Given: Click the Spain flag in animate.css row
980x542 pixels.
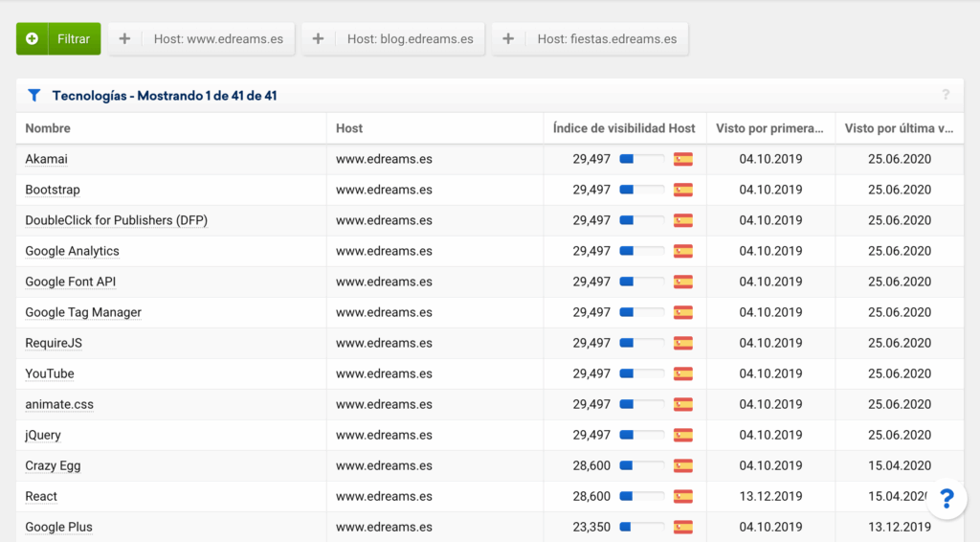Looking at the screenshot, I should (x=683, y=404).
